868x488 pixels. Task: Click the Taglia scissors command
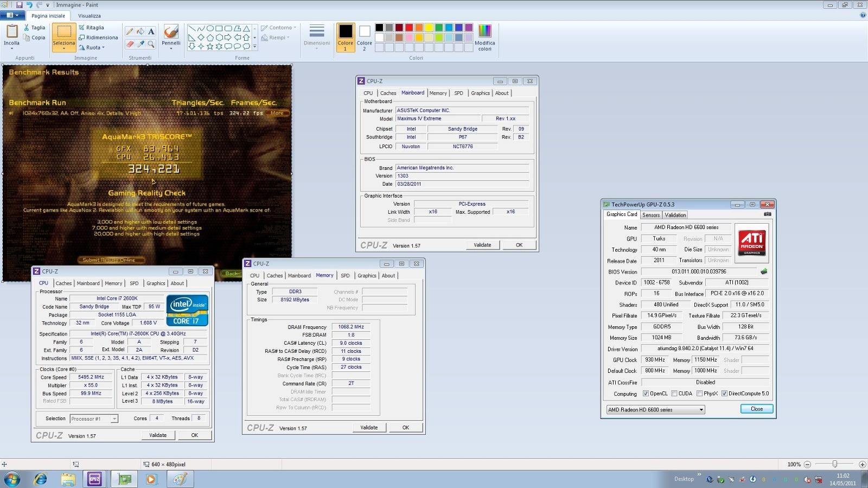pyautogui.click(x=34, y=28)
